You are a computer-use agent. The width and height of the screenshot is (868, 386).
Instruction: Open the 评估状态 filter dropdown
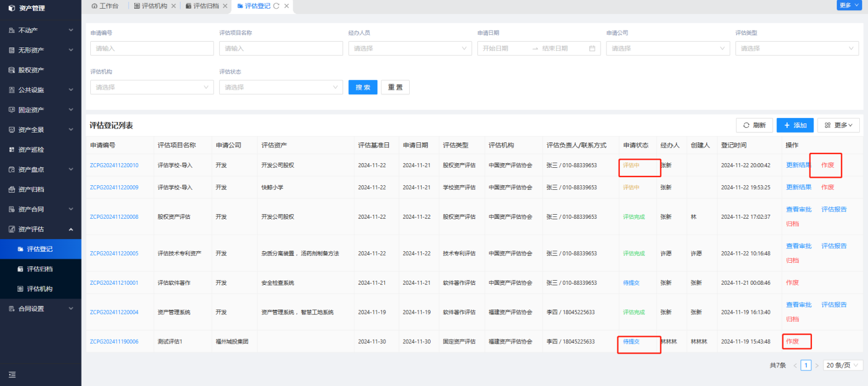281,87
